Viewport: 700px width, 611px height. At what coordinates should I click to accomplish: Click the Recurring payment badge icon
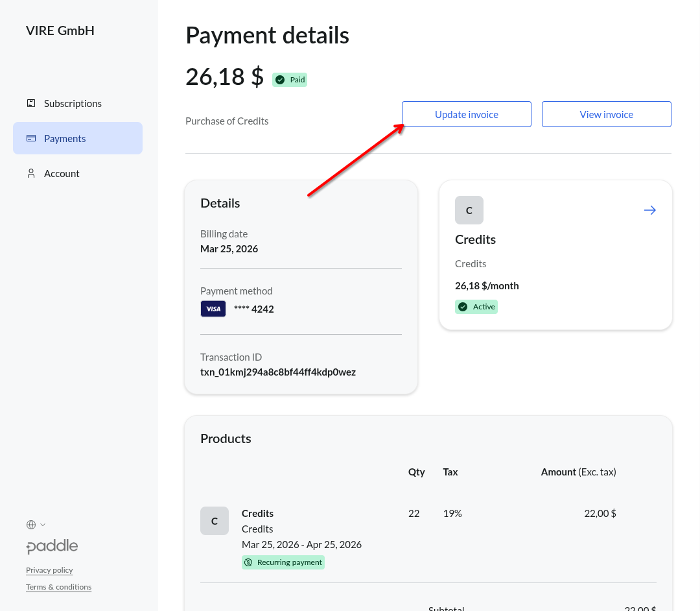[x=248, y=562]
